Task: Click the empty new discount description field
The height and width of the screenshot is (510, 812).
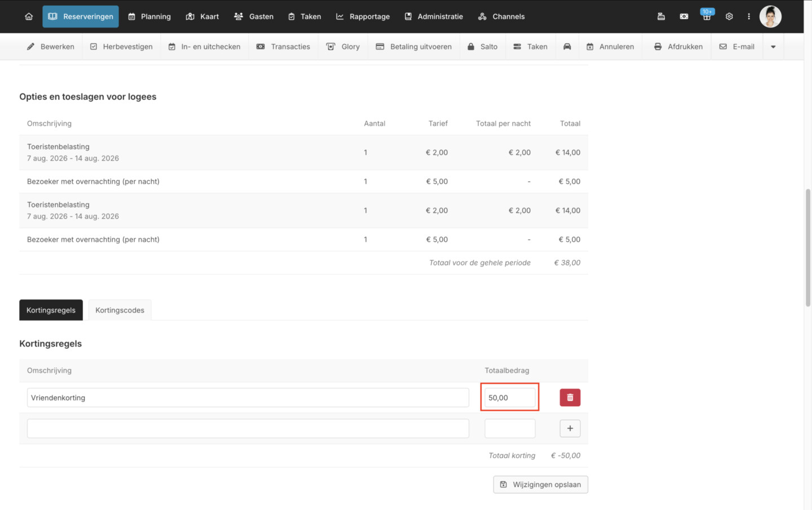Action: coord(248,428)
